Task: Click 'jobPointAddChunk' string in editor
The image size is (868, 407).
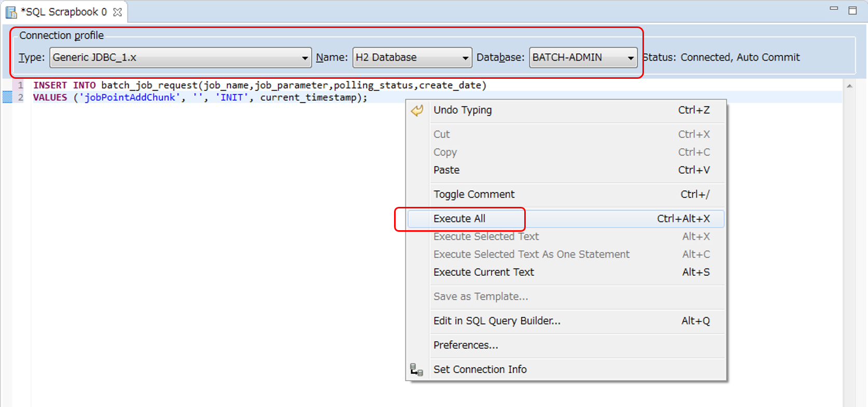Action: click(x=129, y=97)
